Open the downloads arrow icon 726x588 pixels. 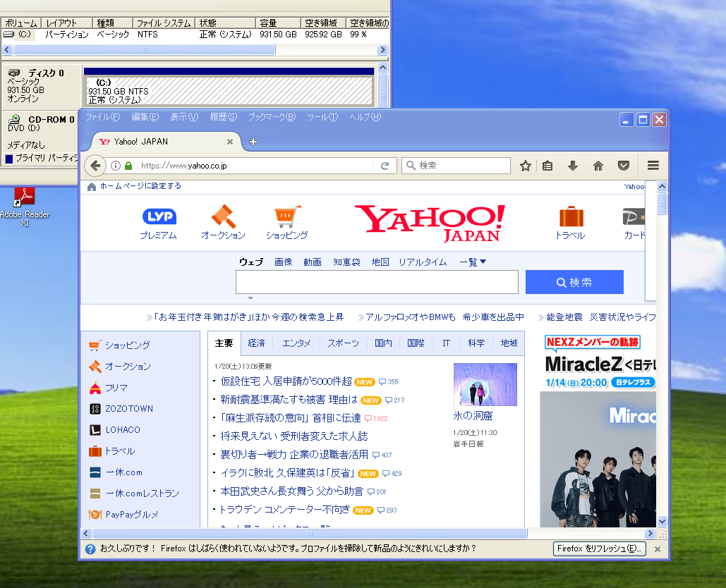[573, 166]
